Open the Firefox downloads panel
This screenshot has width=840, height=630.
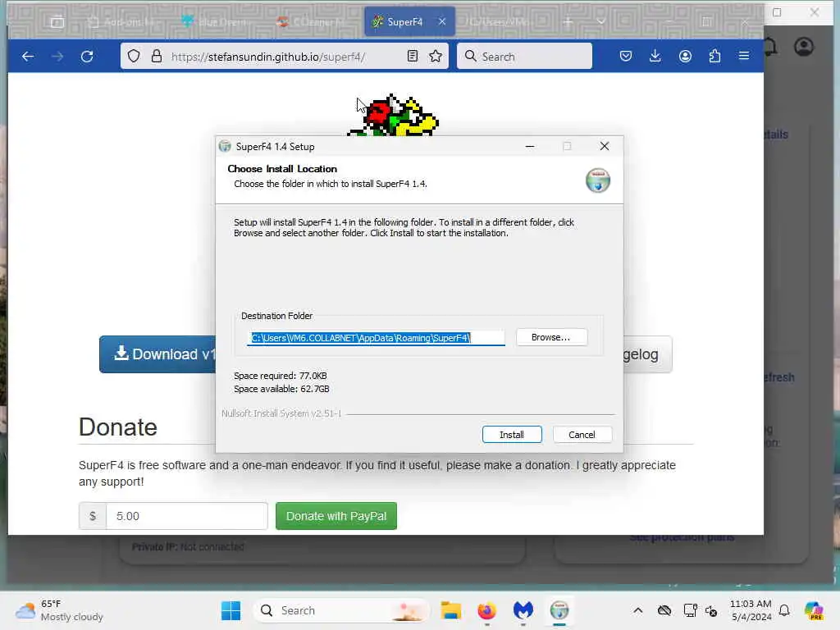tap(655, 57)
